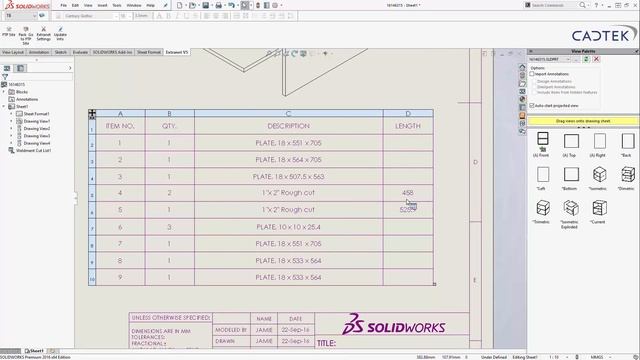Viewport: 640px width, 360px height.
Task: Toggle Auto-start projected view checkbox
Action: tap(532, 105)
